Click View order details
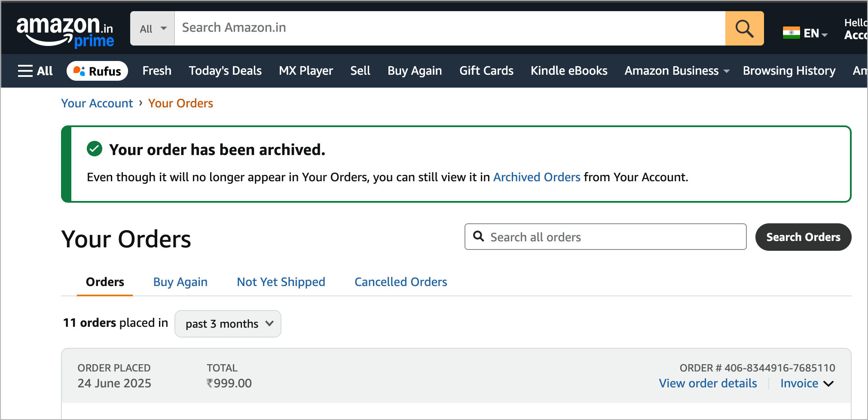The height and width of the screenshot is (420, 868). pos(707,383)
